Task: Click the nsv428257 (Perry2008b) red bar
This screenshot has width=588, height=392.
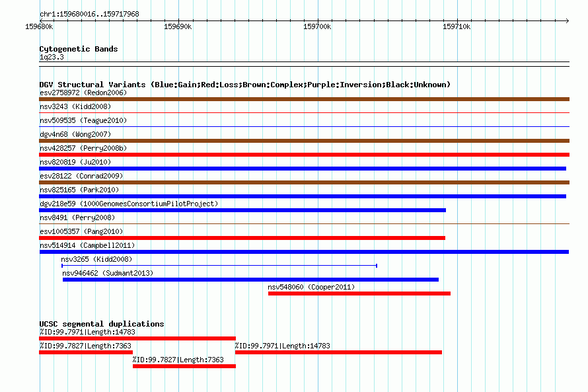Action: point(304,155)
